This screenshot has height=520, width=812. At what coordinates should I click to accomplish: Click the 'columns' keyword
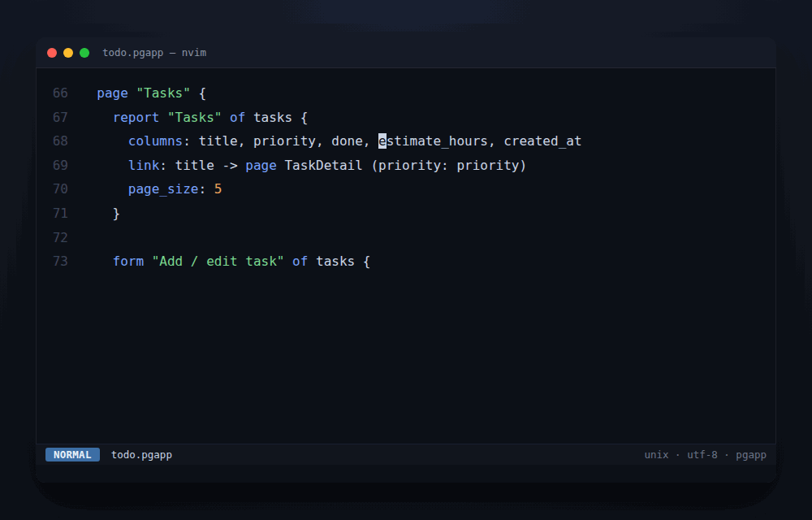coord(155,141)
